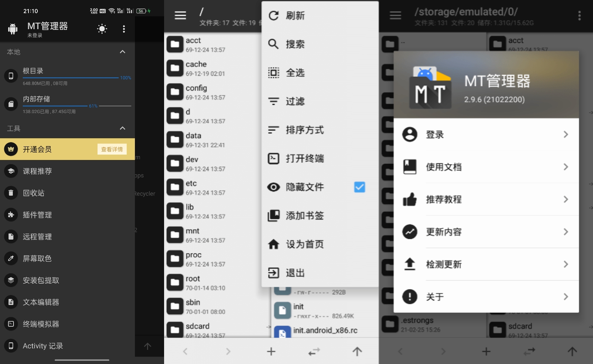Open 课程推荐 tool
593x364 pixels.
[67, 171]
